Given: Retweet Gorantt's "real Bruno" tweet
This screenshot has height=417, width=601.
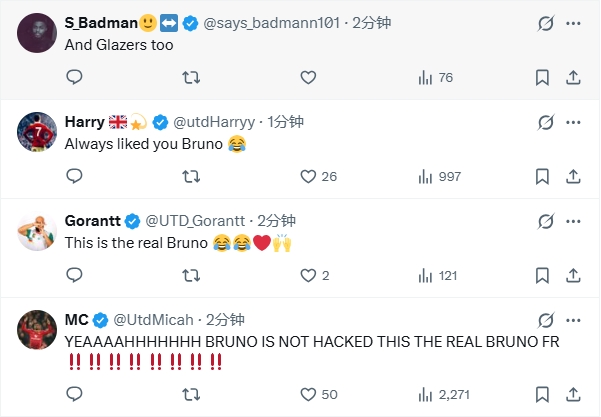Looking at the screenshot, I should [x=191, y=275].
